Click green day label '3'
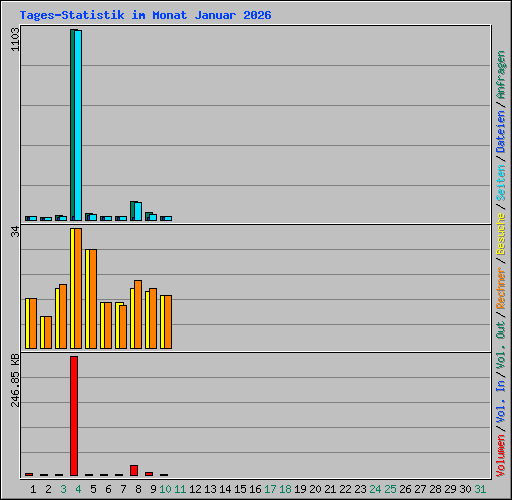Screen dimensions: 512x500 [63, 489]
